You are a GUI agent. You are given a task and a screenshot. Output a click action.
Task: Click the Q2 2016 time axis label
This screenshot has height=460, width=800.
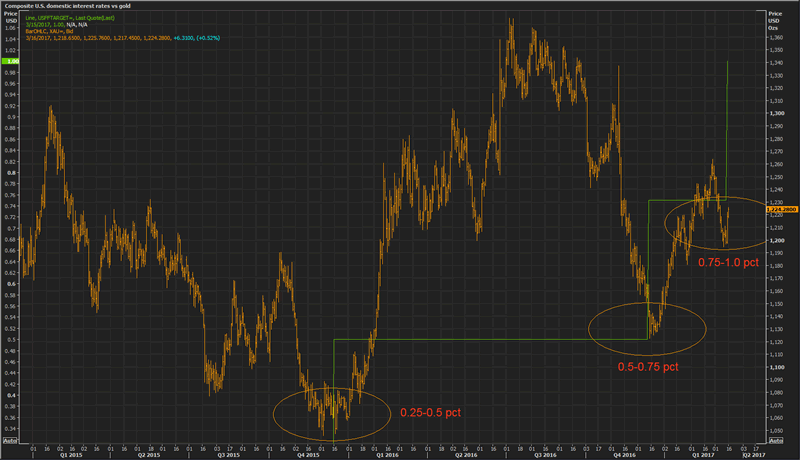[x=466, y=455]
